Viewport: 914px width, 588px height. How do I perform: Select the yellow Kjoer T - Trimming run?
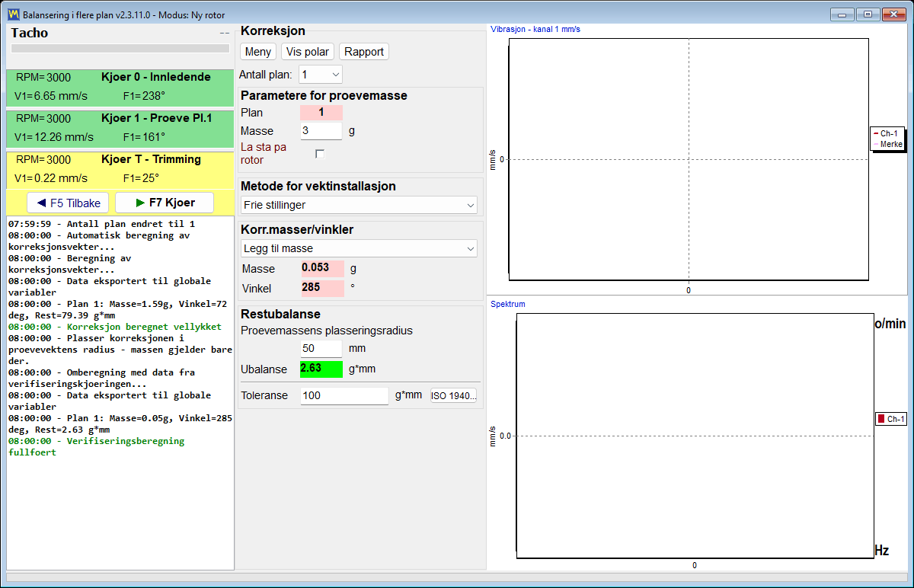[x=120, y=170]
